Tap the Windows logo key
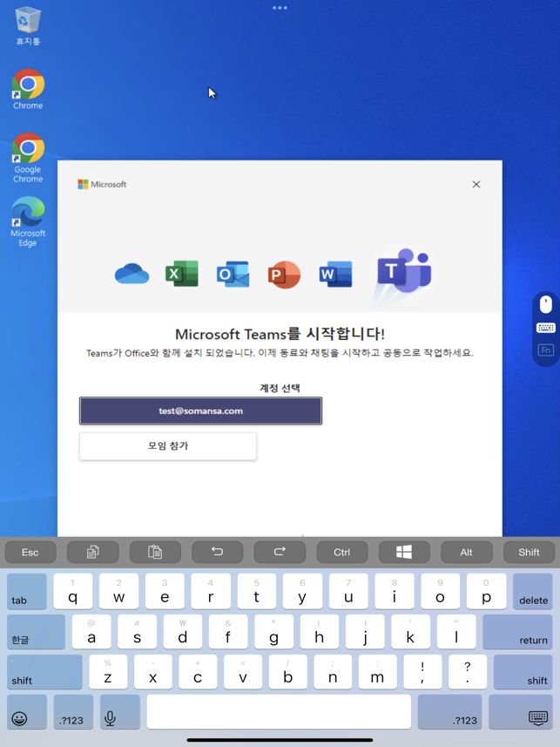Viewport: 560px width, 747px height. point(404,552)
